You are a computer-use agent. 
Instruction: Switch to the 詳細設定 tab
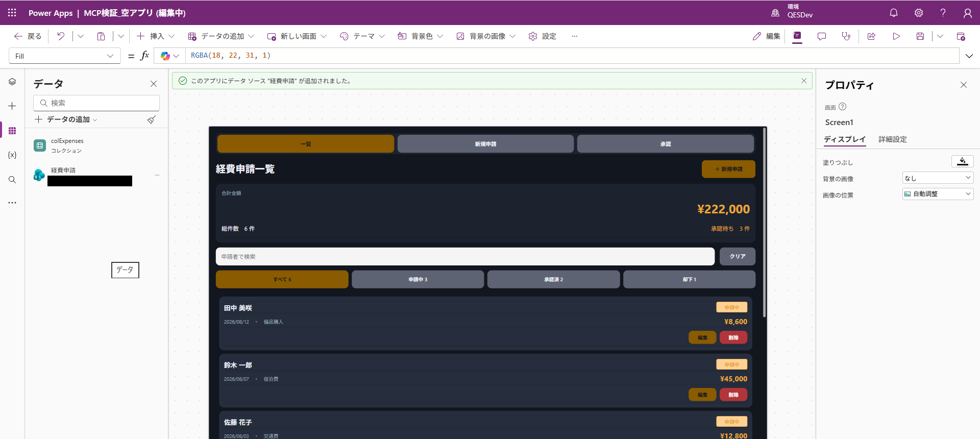pos(893,139)
